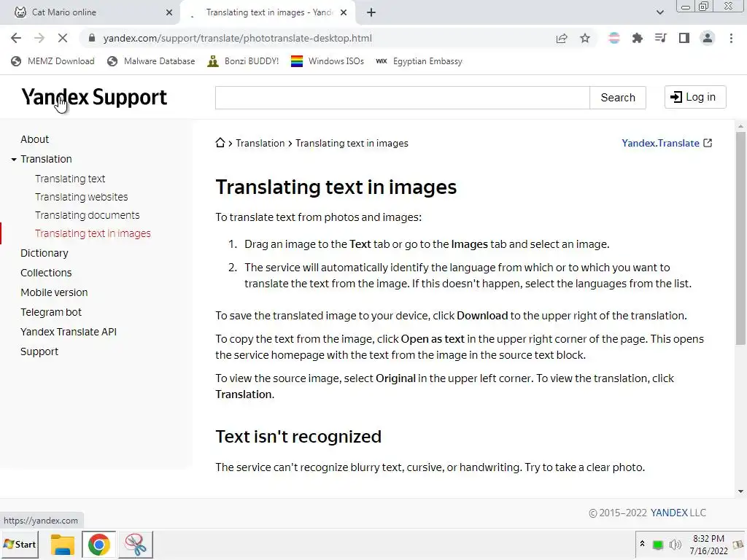The height and width of the screenshot is (560, 747).
Task: Open the tab search dropdown arrow
Action: click(x=659, y=12)
